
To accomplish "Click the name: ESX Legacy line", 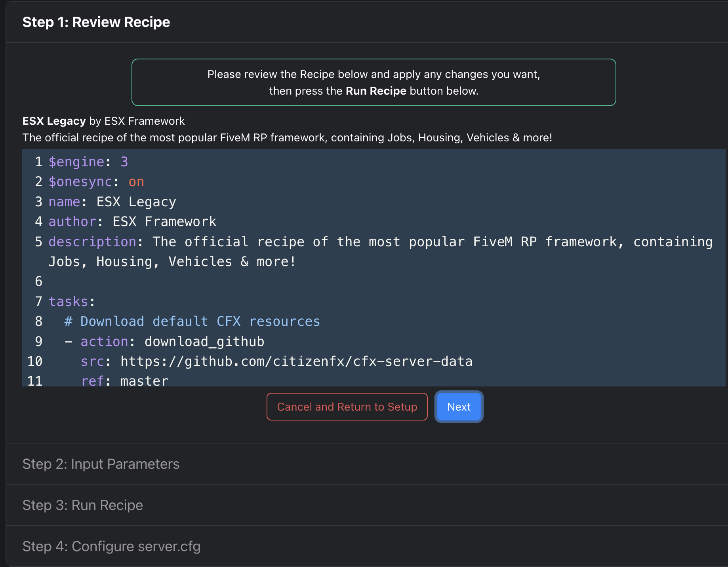I will point(112,202).
